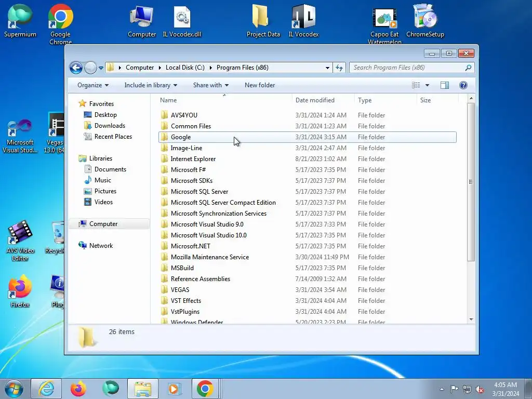
Task: Switch to Chrome taskbar button
Action: point(205,389)
